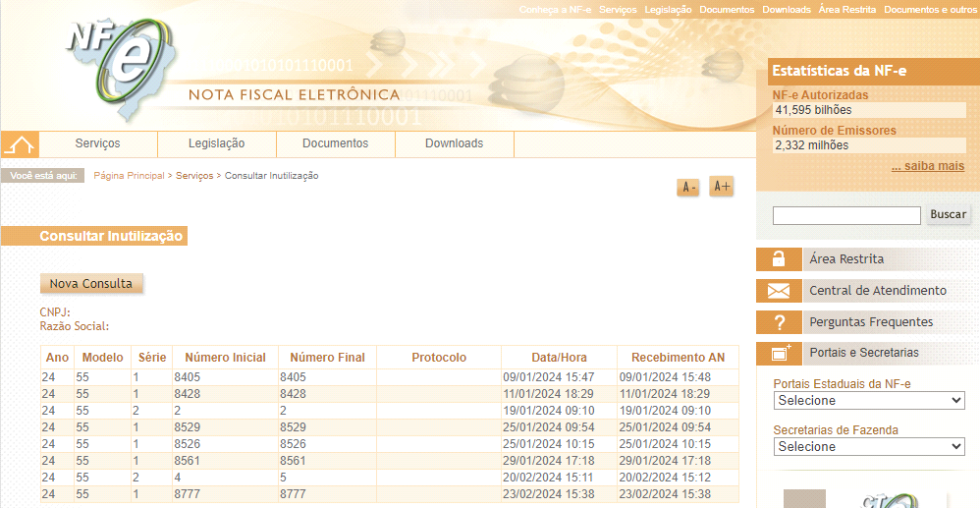Increase font size with A+ button
The height and width of the screenshot is (508, 980).
(722, 187)
